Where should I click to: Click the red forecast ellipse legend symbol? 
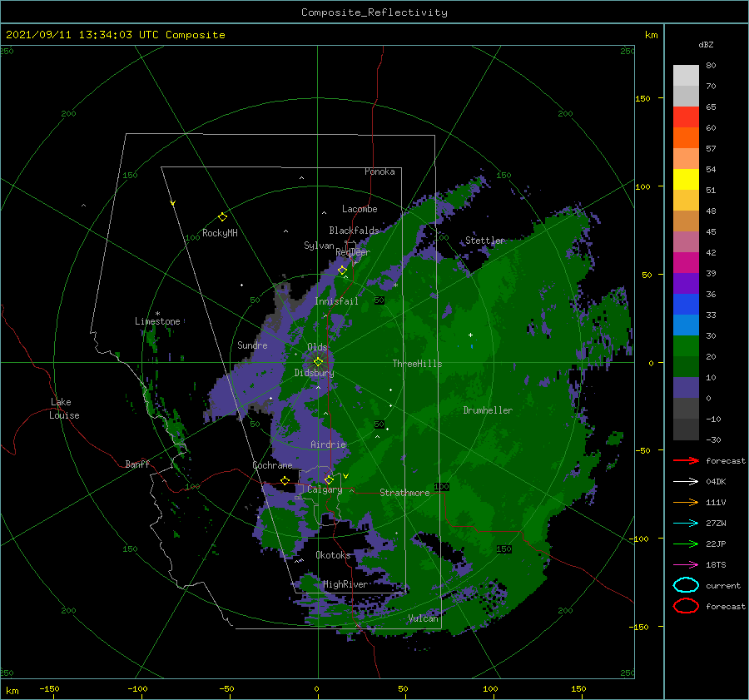pos(686,606)
